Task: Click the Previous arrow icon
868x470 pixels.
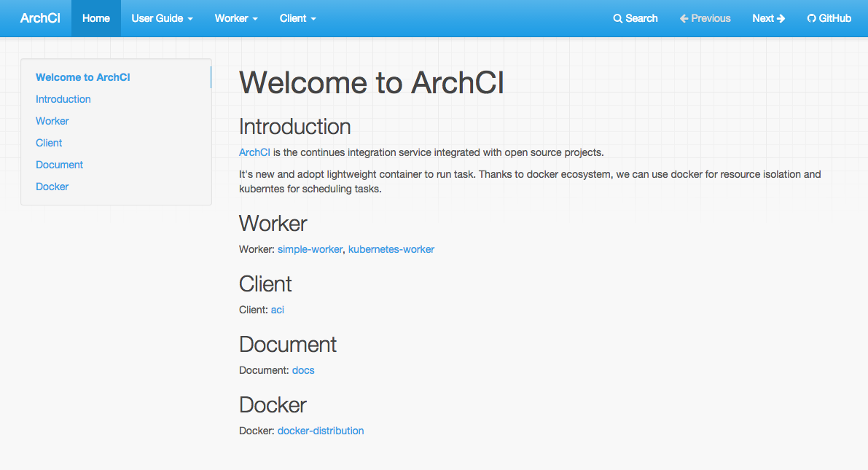Action: [x=684, y=18]
